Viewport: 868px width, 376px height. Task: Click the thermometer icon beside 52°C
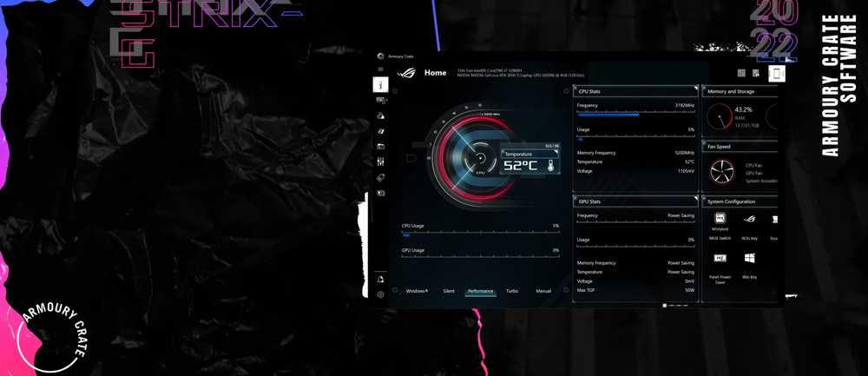pos(550,165)
